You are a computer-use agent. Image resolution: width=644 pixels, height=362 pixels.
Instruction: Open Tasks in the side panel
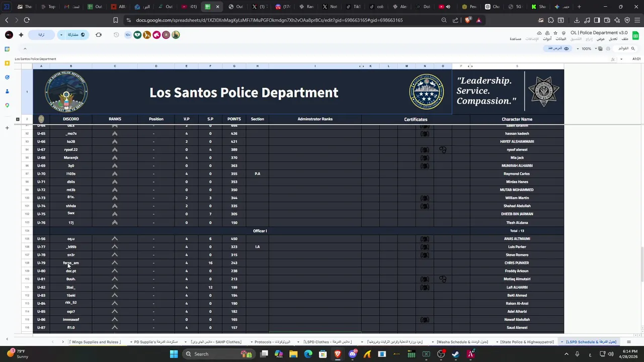click(x=7, y=77)
